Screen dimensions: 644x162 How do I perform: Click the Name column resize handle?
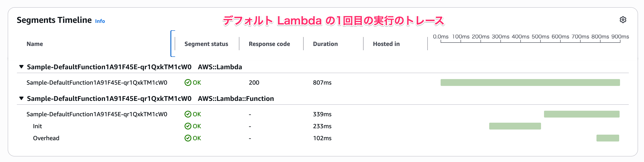click(x=173, y=44)
